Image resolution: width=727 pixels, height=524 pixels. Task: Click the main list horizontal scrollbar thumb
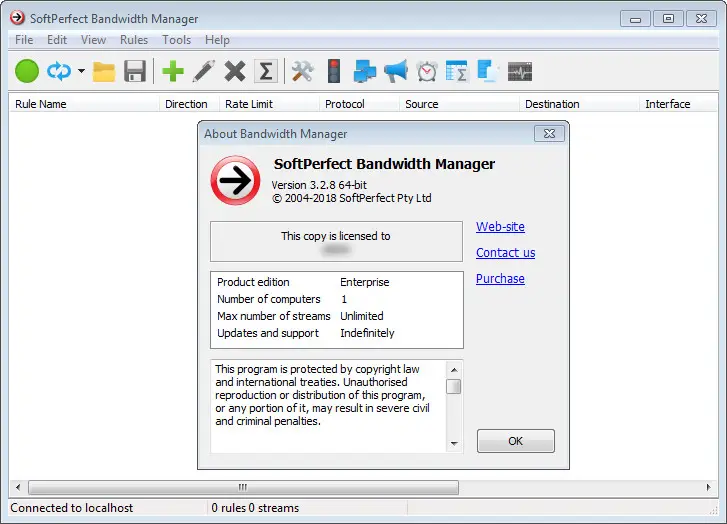(243, 487)
